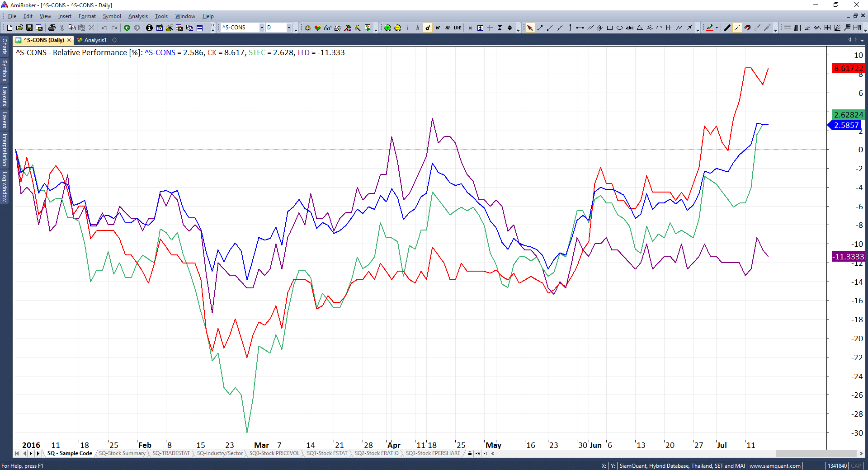The image size is (868, 470).
Task: Click the zoom in magnifier icon
Action: [x=387, y=28]
